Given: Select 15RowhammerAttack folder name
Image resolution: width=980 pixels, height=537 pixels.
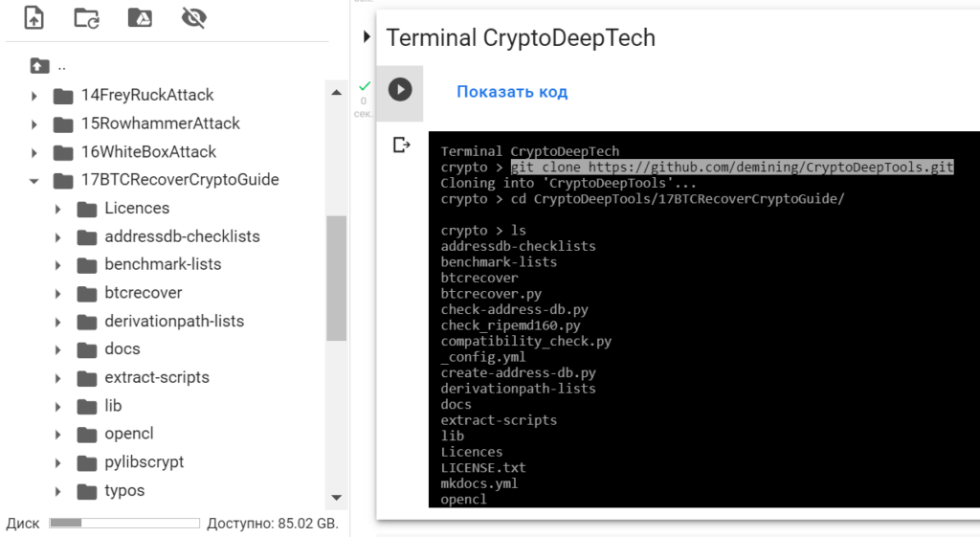Looking at the screenshot, I should [161, 123].
